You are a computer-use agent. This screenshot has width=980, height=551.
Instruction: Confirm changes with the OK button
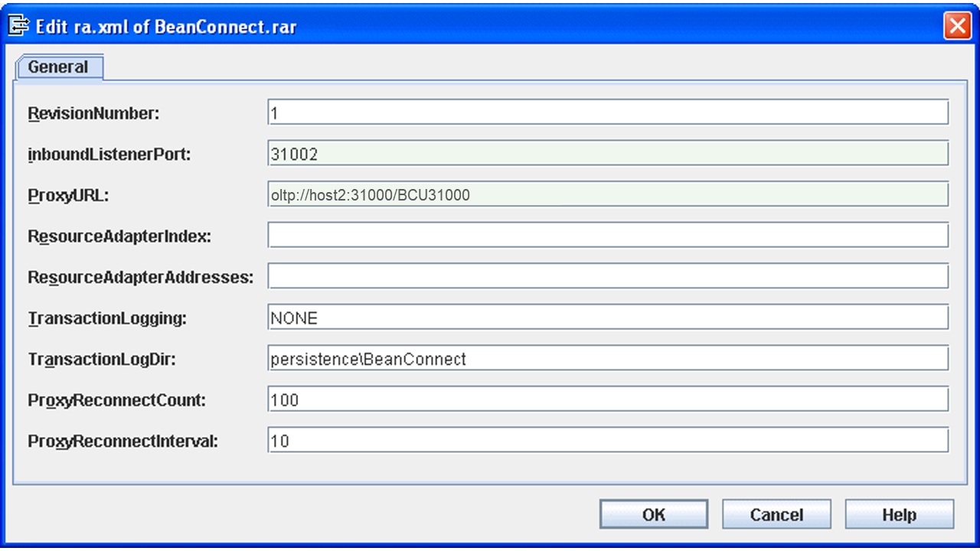[x=654, y=514]
